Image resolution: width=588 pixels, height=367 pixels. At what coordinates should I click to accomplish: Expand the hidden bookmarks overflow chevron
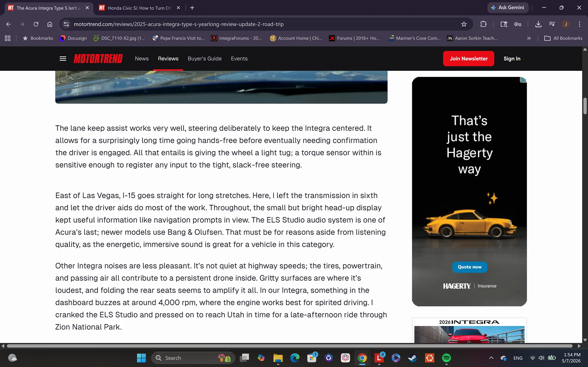tap(529, 38)
